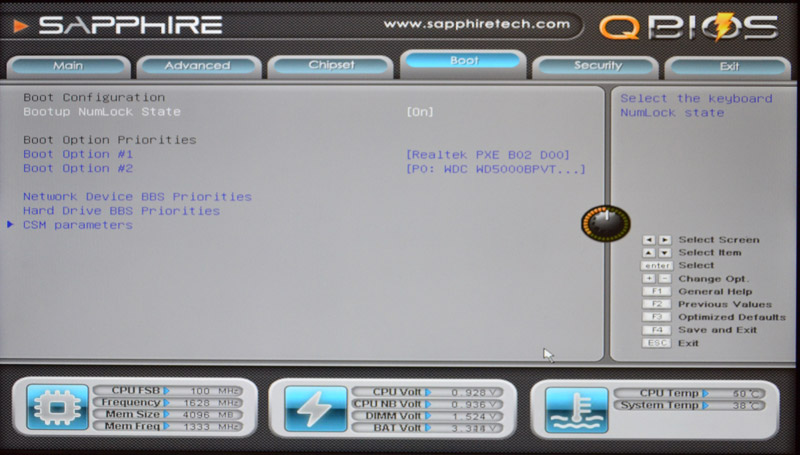Click the System Temp arrow indicator
The image size is (800, 455).
[705, 406]
